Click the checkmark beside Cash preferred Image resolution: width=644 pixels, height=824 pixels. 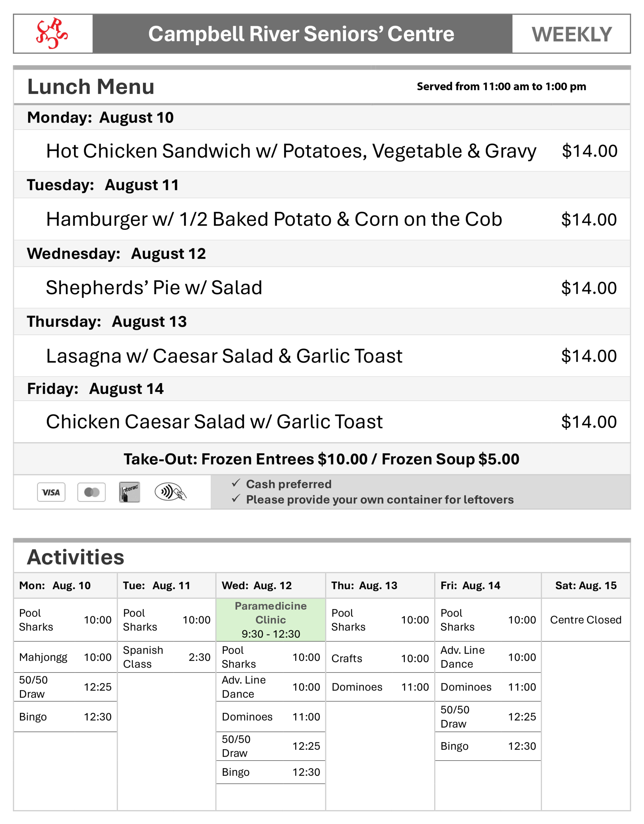click(236, 483)
